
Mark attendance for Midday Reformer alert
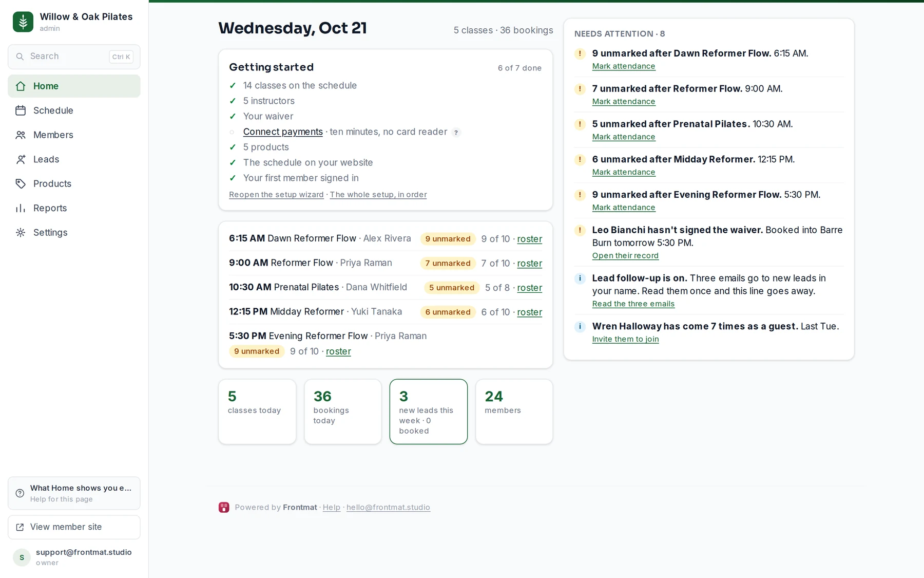pyautogui.click(x=624, y=172)
